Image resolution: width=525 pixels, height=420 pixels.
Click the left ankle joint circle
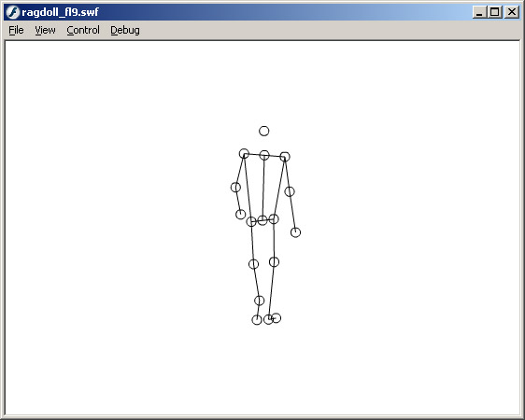(259, 301)
